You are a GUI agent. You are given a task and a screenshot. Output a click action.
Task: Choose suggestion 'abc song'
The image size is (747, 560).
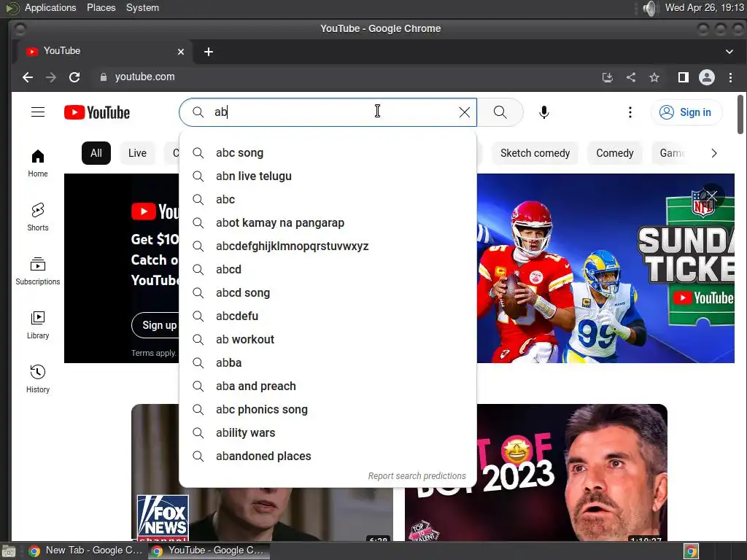(328, 153)
